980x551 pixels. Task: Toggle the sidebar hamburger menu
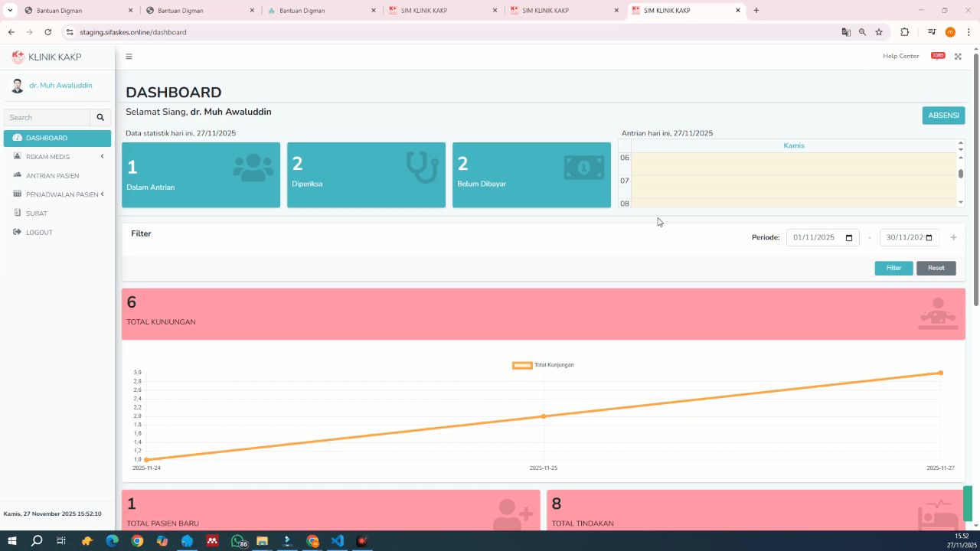click(x=129, y=57)
